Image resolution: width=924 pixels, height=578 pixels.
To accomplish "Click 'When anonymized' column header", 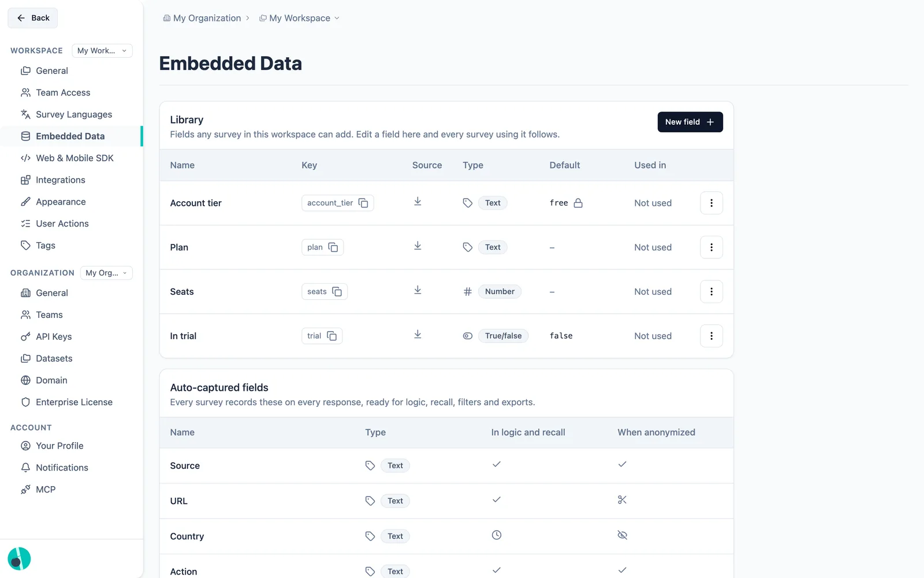I will pyautogui.click(x=656, y=432).
